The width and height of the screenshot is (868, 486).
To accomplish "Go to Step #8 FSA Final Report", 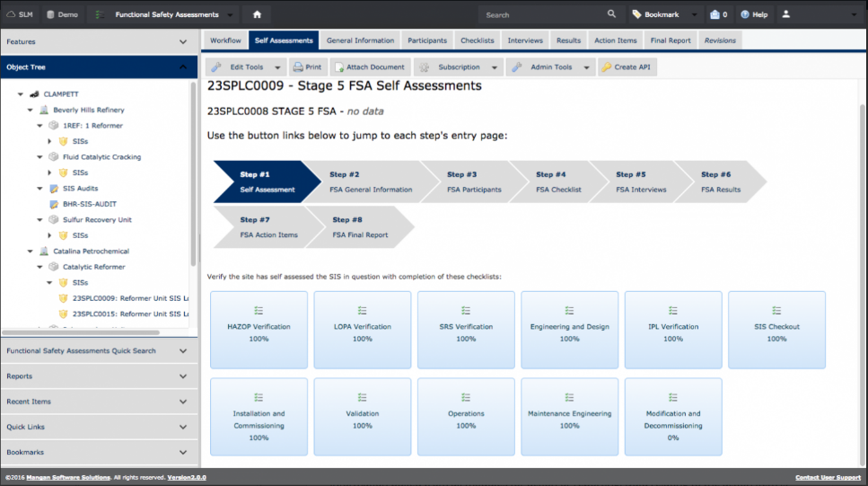I will click(x=360, y=227).
